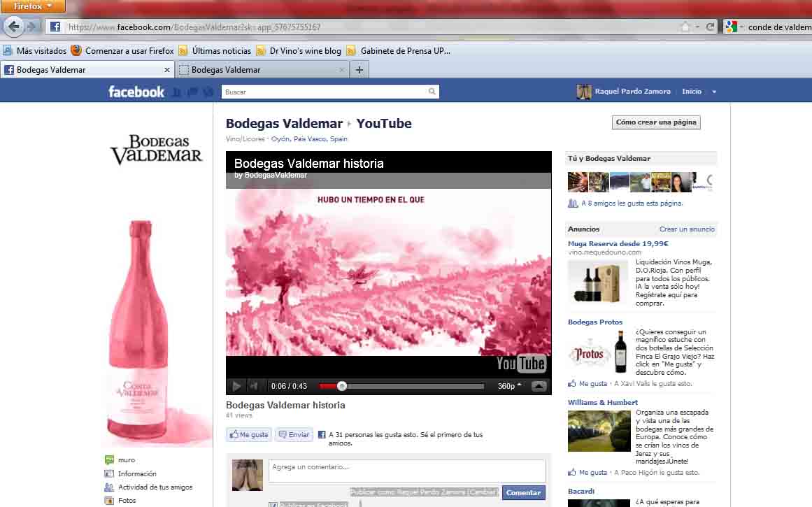Image resolution: width=812 pixels, height=507 pixels.
Task: Bookmark this page with the star icon
Action: 685,27
